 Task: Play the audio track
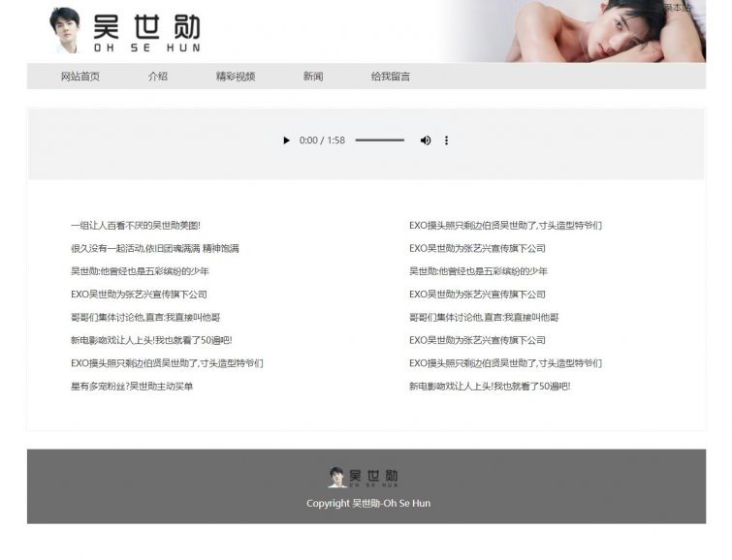tap(286, 140)
